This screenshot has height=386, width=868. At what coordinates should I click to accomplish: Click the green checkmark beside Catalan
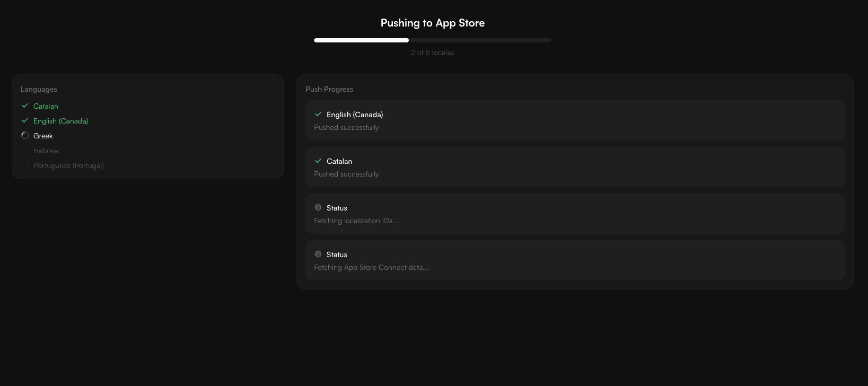[x=24, y=106]
